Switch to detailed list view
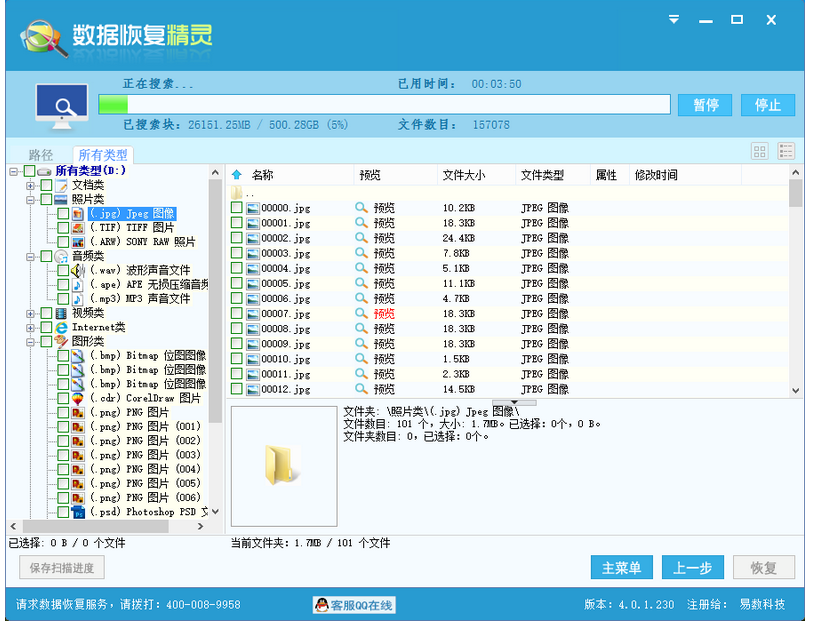The height and width of the screenshot is (623, 813). 786,150
